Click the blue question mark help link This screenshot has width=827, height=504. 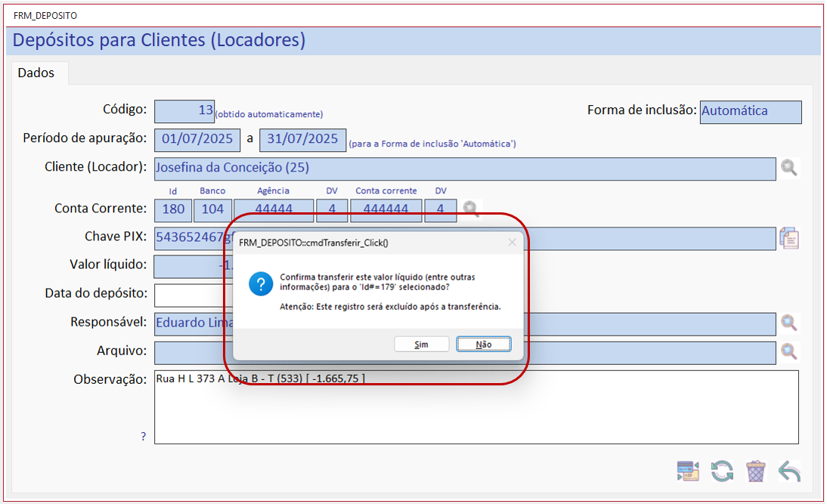pyautogui.click(x=144, y=436)
